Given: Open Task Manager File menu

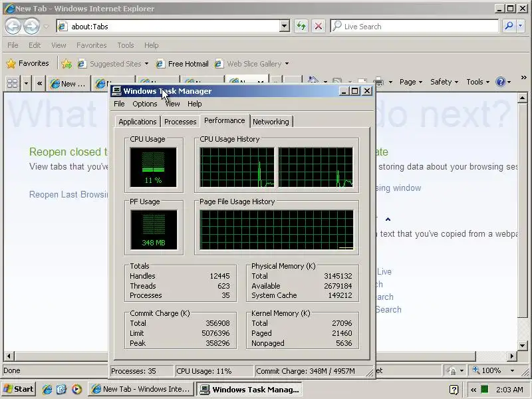Looking at the screenshot, I should click(119, 104).
